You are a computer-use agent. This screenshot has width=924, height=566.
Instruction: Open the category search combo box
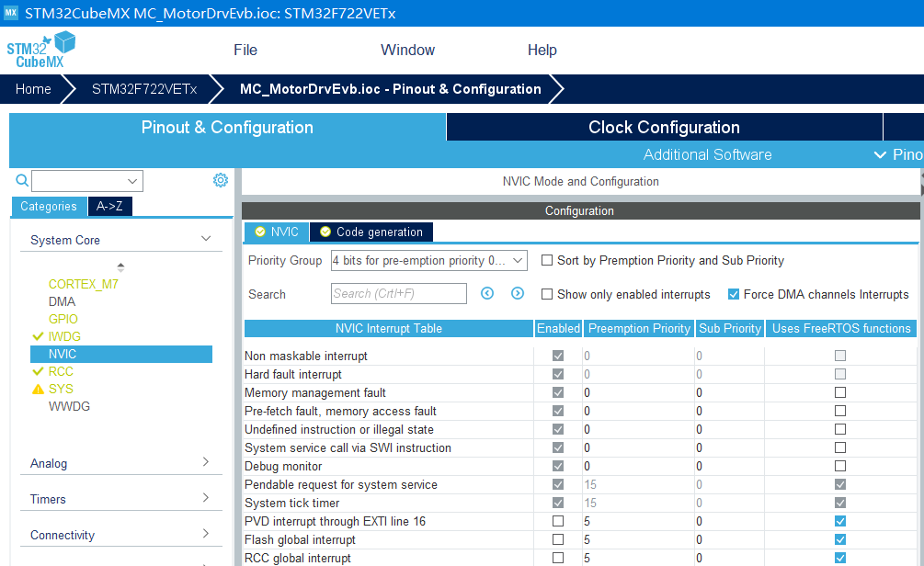coord(87,181)
